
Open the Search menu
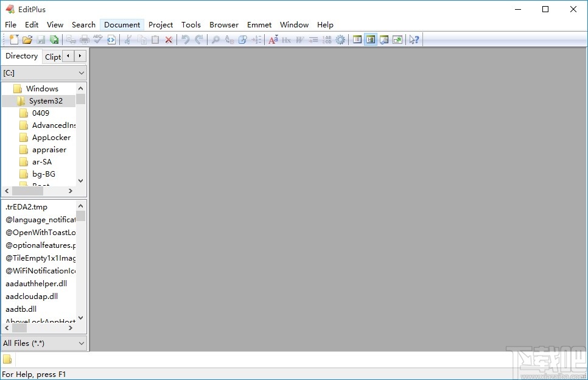(x=83, y=25)
